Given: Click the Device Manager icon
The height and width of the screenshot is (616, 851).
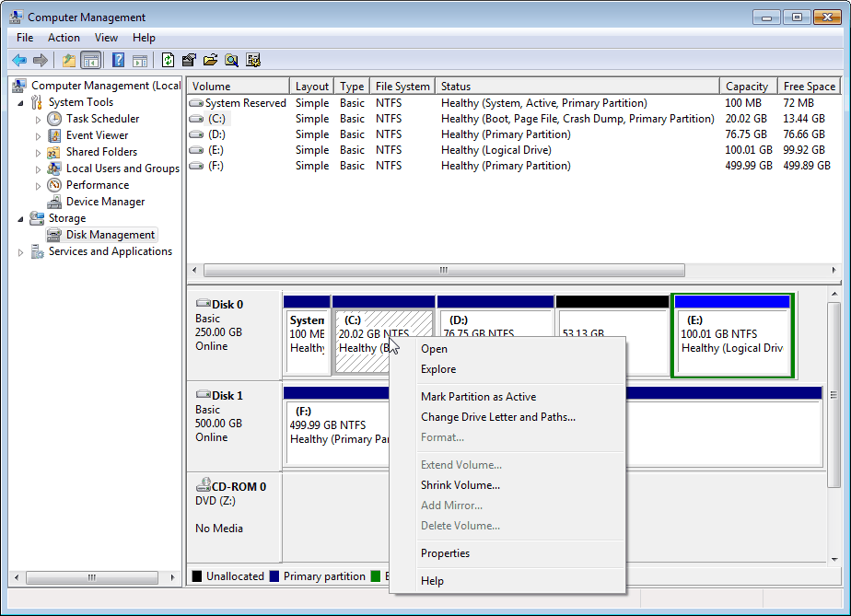Looking at the screenshot, I should pos(54,203).
